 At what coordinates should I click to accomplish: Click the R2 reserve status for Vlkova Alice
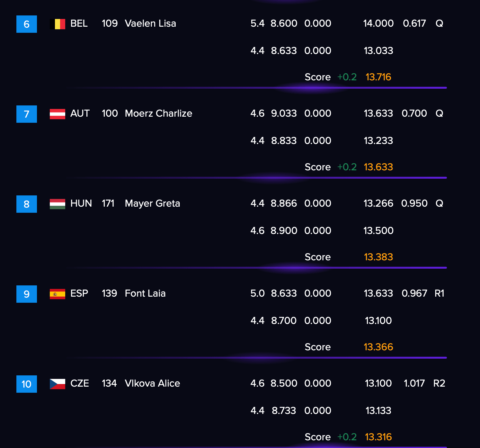click(x=439, y=383)
